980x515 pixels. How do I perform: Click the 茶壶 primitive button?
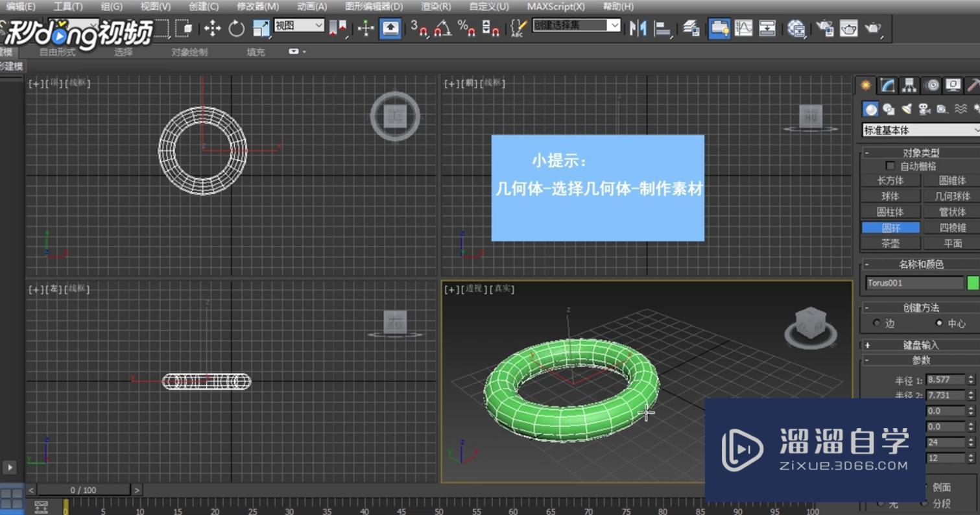890,243
